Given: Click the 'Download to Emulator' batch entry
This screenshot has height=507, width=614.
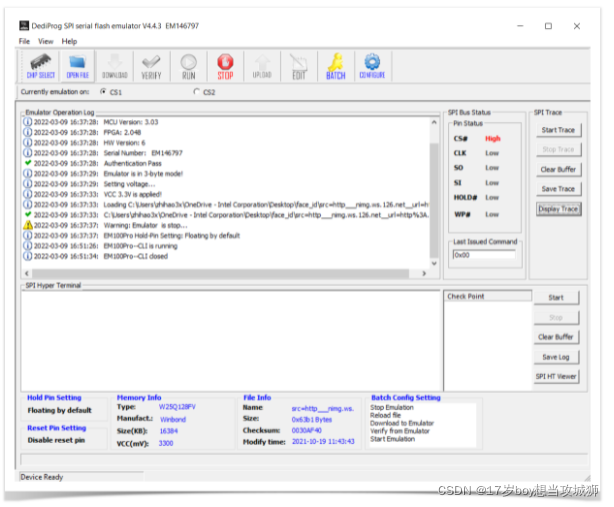Looking at the screenshot, I should click(x=402, y=423).
